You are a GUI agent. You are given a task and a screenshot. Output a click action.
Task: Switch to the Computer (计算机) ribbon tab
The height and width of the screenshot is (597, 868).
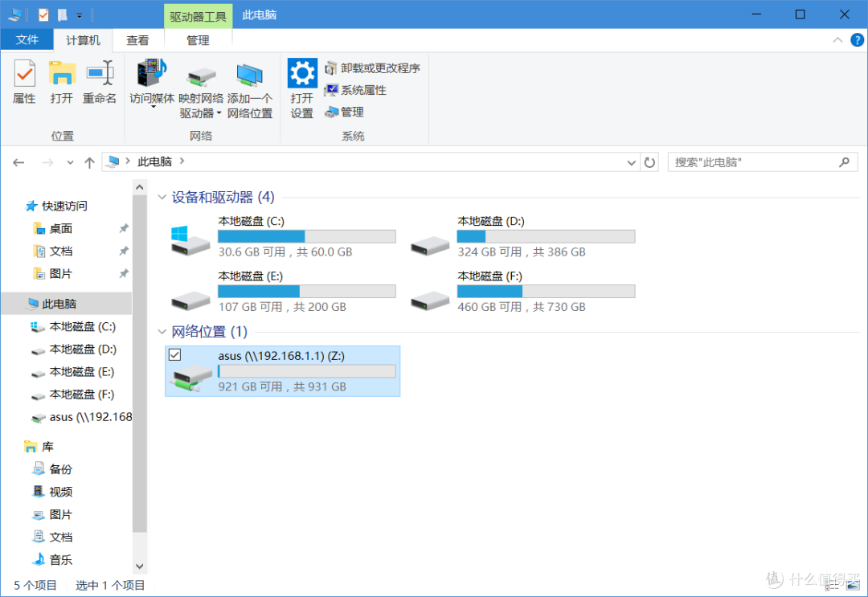(x=83, y=40)
